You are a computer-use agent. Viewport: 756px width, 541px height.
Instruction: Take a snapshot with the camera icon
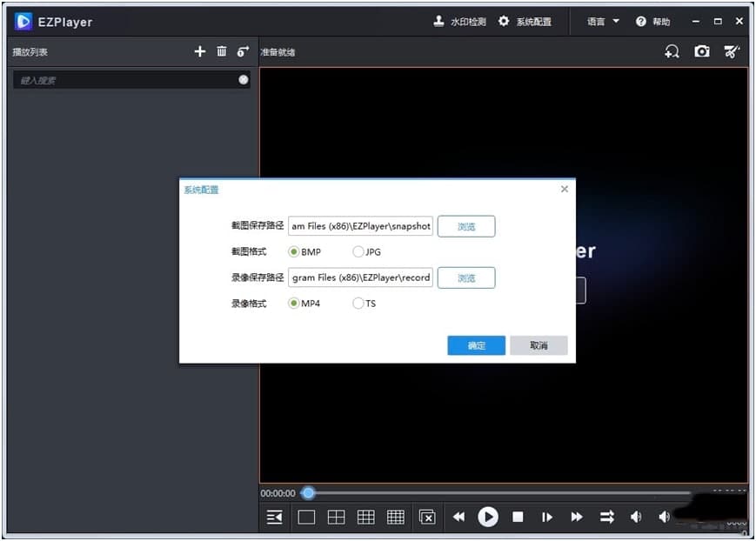coord(702,51)
